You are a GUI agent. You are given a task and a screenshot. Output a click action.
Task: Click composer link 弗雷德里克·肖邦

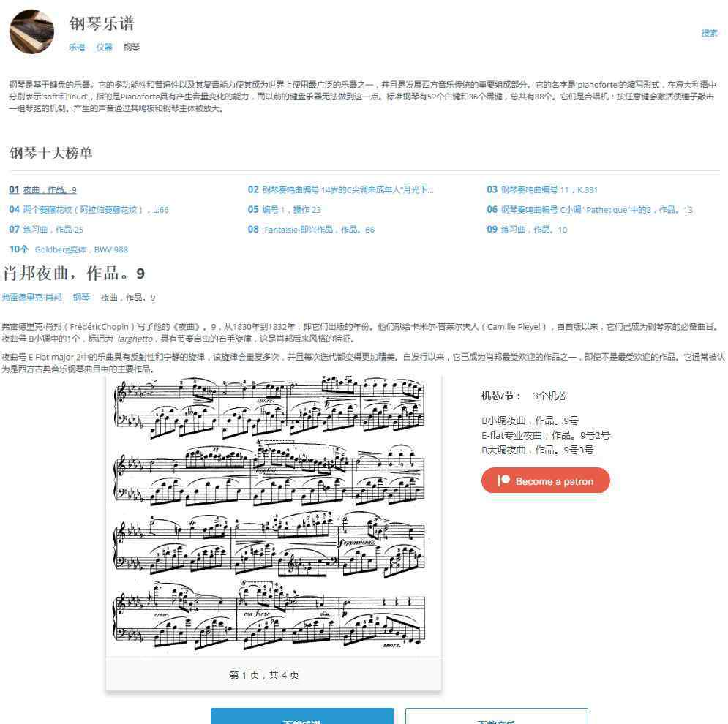[x=31, y=297]
